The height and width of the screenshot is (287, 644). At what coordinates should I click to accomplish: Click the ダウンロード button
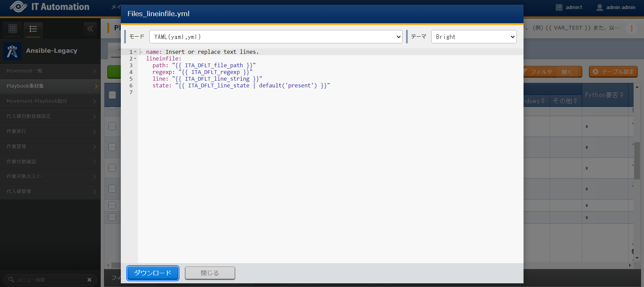153,273
